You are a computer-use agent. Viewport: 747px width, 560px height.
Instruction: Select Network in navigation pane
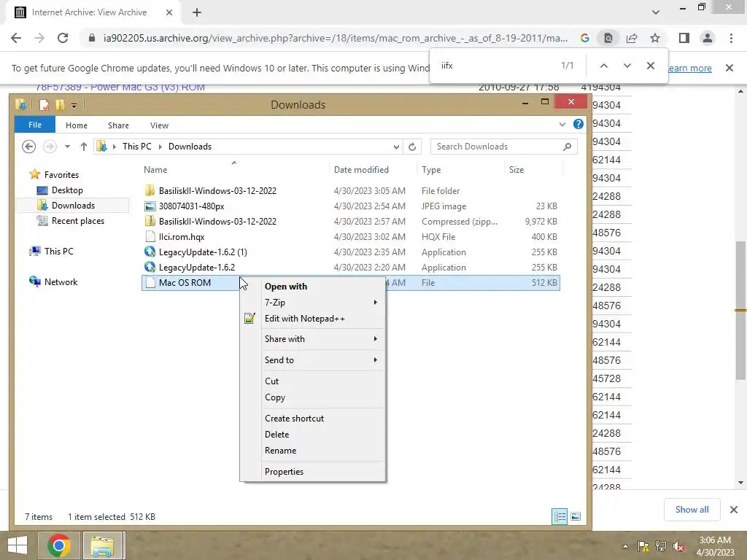point(61,282)
